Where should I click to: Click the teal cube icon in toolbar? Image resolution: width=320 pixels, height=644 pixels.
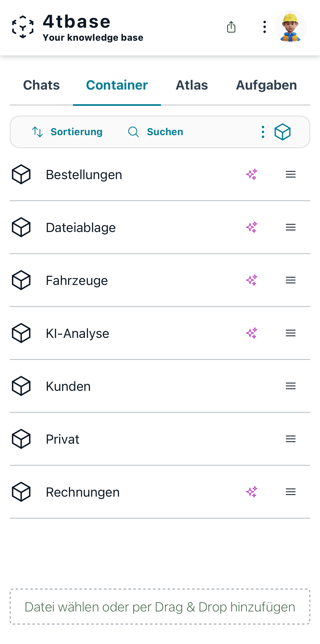(282, 132)
